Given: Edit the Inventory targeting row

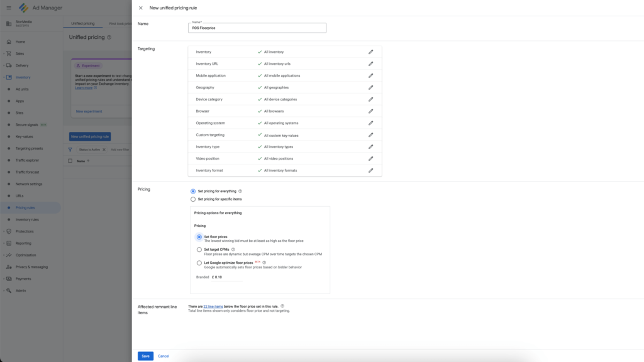Looking at the screenshot, I should point(370,52).
